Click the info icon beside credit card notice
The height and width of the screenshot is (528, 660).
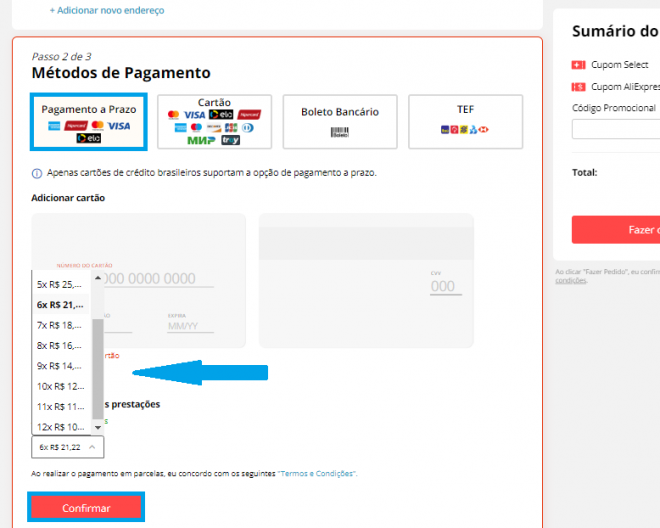(x=37, y=173)
